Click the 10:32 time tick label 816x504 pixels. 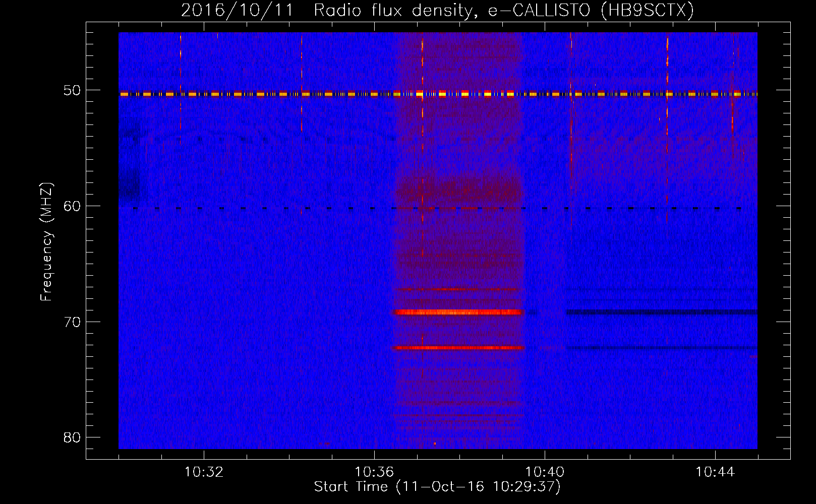tap(204, 472)
